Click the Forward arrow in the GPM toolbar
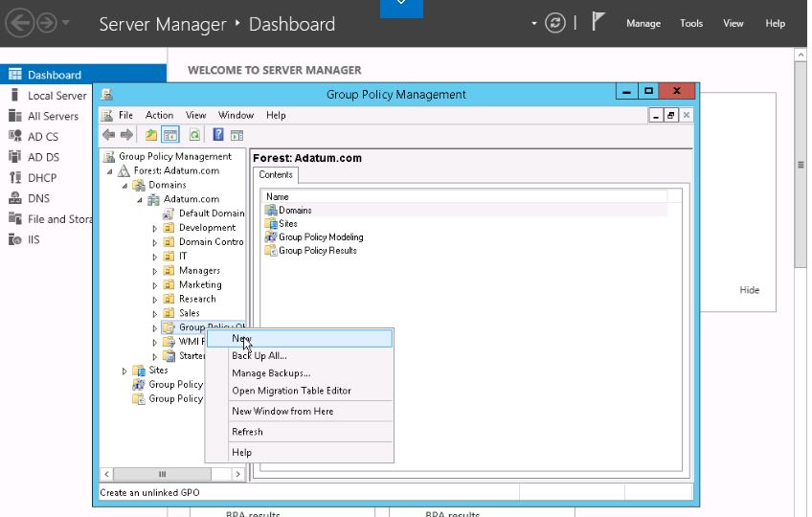Viewport: 812px width, 517px height. 126,135
